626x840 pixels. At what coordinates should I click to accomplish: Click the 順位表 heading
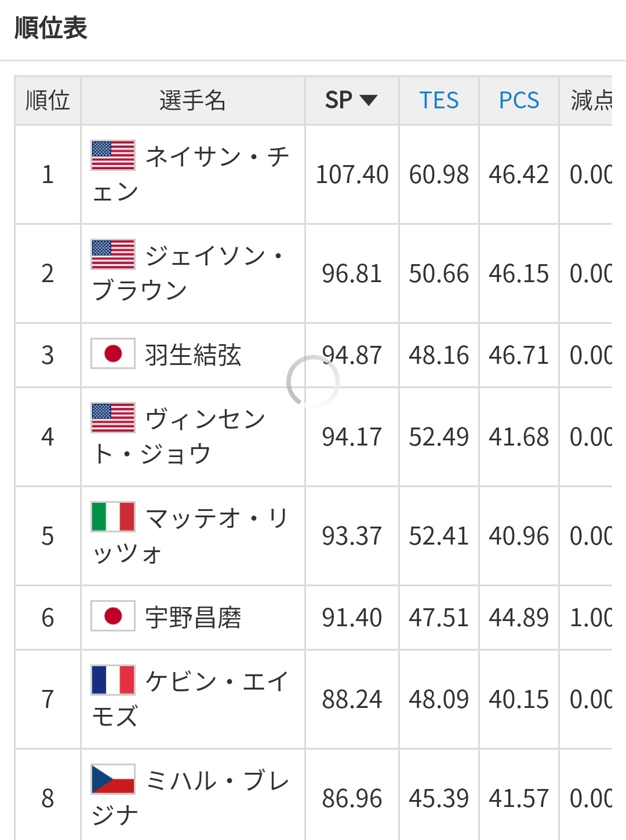tap(51, 28)
